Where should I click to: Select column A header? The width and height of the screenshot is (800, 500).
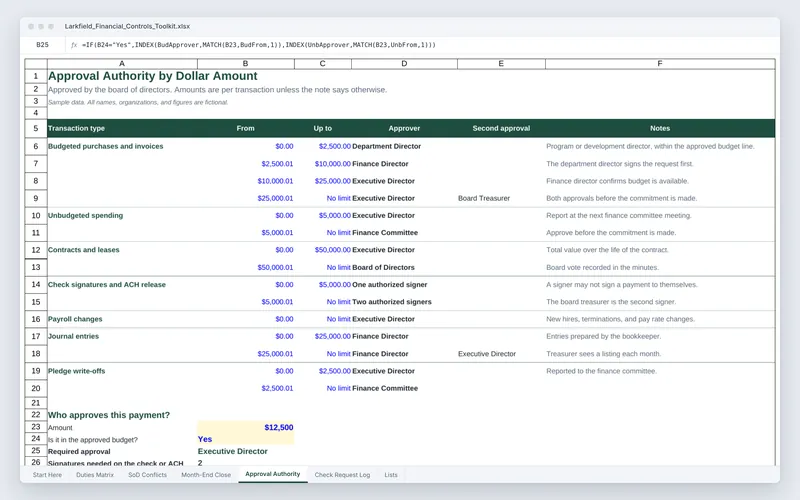click(122, 64)
